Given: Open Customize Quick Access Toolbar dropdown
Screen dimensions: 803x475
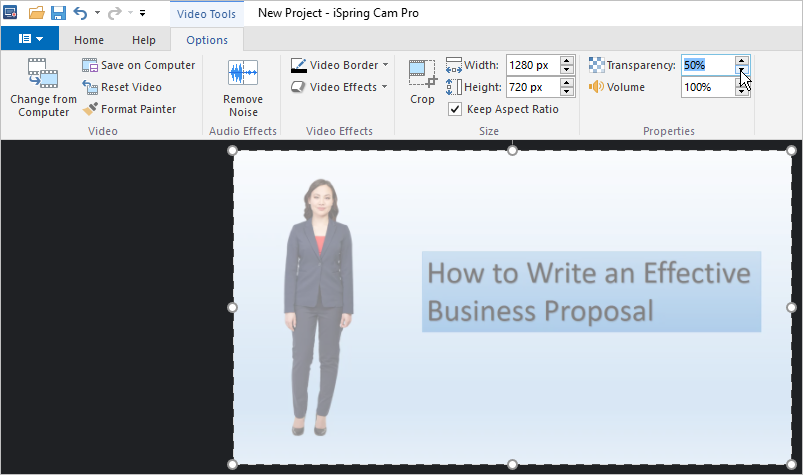Looking at the screenshot, I should coord(142,13).
